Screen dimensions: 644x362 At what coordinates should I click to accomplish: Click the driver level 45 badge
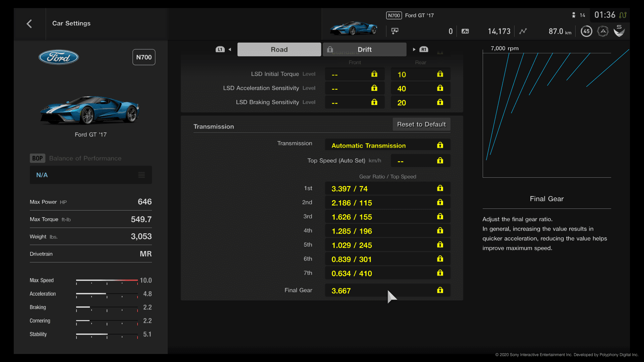(586, 31)
